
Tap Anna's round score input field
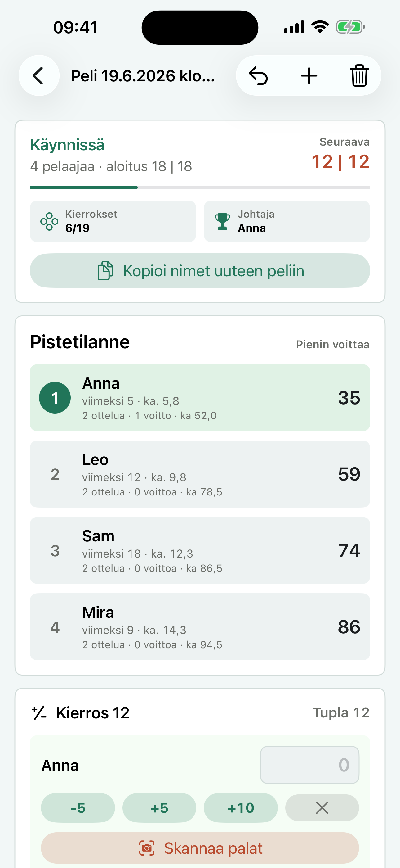(310, 765)
